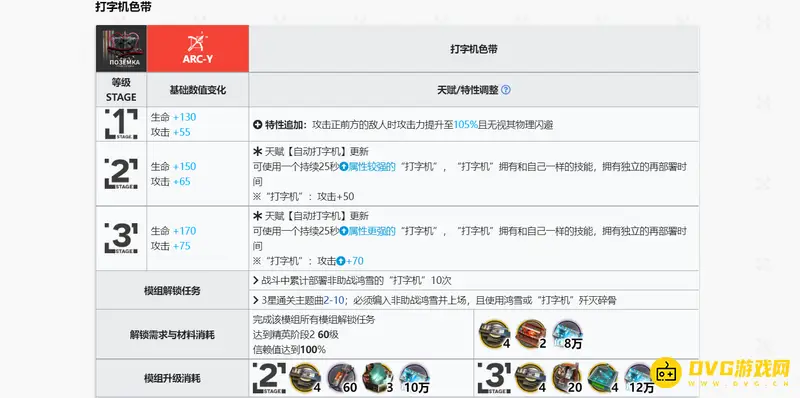Image resolution: width=800 pixels, height=398 pixels.
Task: Click the 模组解锁任务 row label
Action: pyautogui.click(x=172, y=291)
